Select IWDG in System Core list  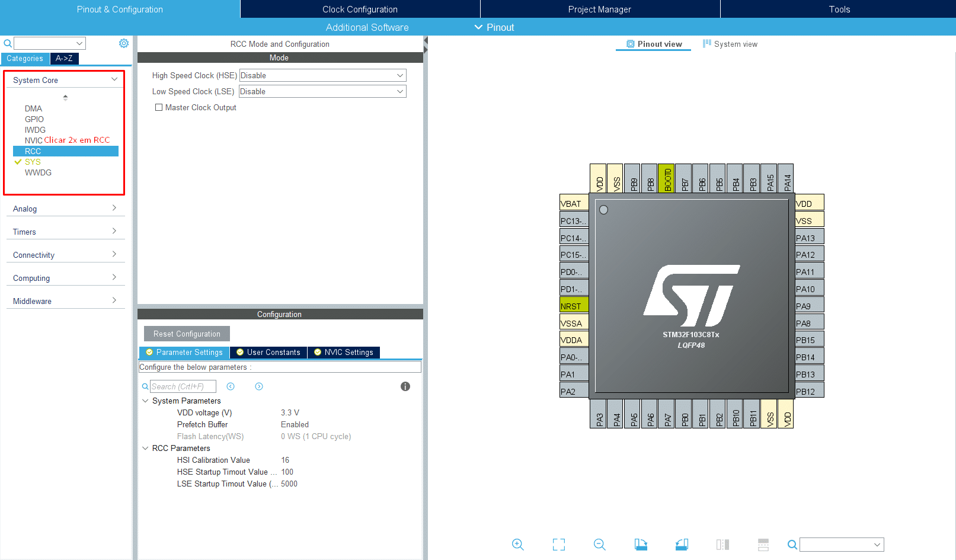35,130
